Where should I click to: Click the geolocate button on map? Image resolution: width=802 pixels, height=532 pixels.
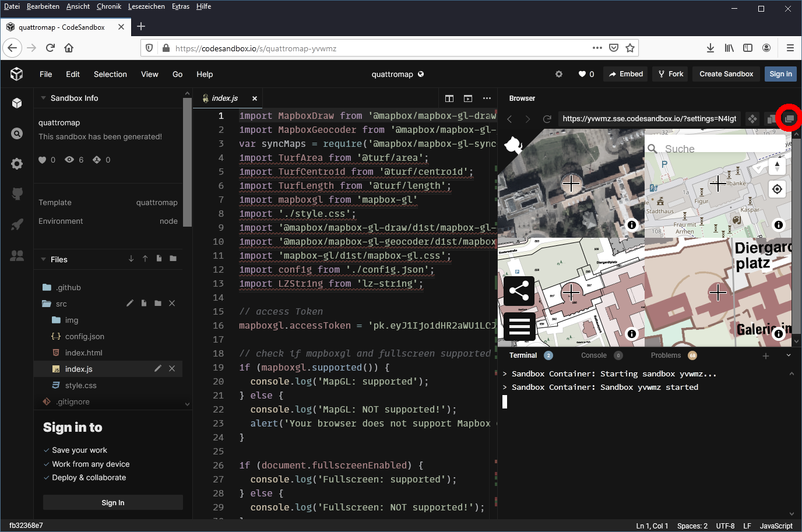(x=777, y=189)
